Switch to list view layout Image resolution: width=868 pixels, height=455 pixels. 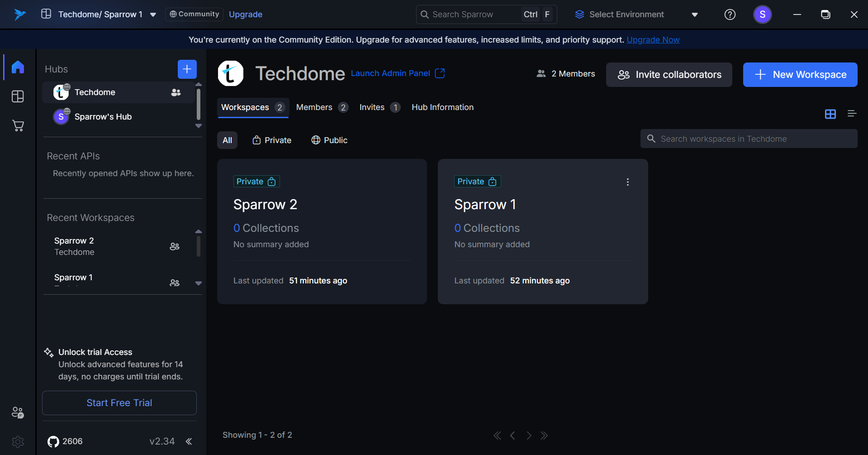[x=852, y=114]
